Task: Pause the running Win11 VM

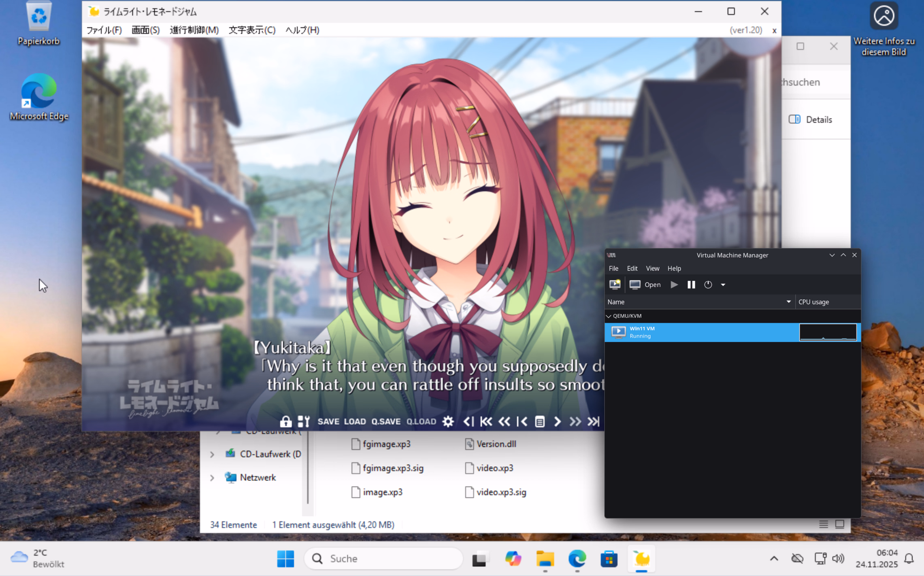Action: point(691,285)
